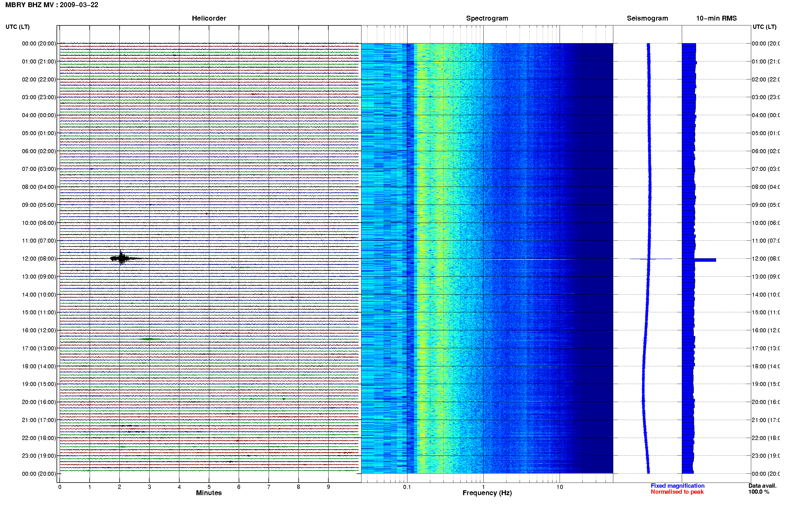Click the left '01:00 (21:00)' time label
The width and height of the screenshot is (812, 508).
[39, 61]
